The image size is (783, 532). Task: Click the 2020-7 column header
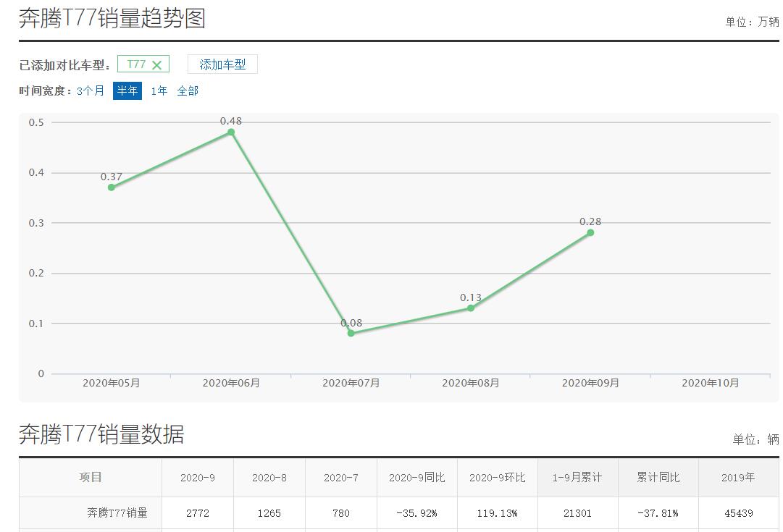[x=341, y=478]
